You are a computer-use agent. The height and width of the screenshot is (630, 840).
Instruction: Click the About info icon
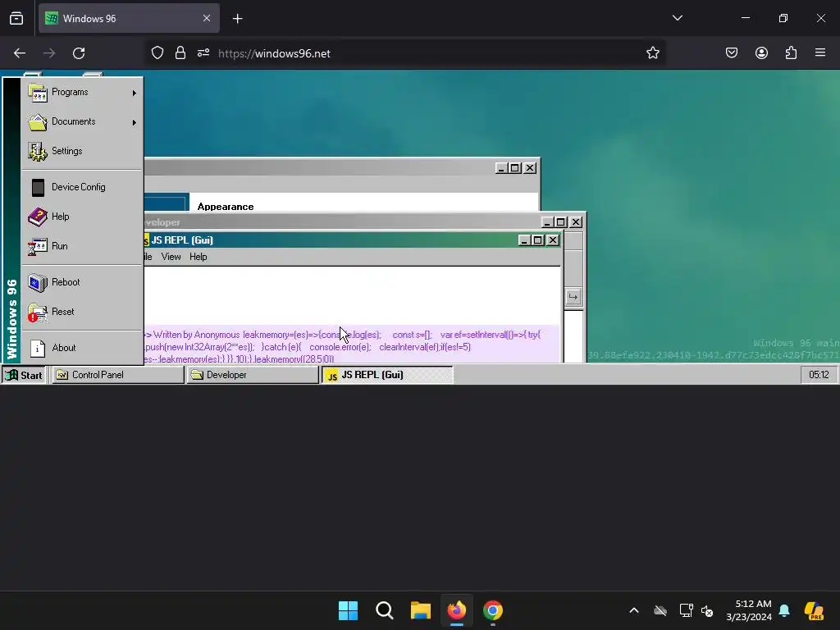38,348
